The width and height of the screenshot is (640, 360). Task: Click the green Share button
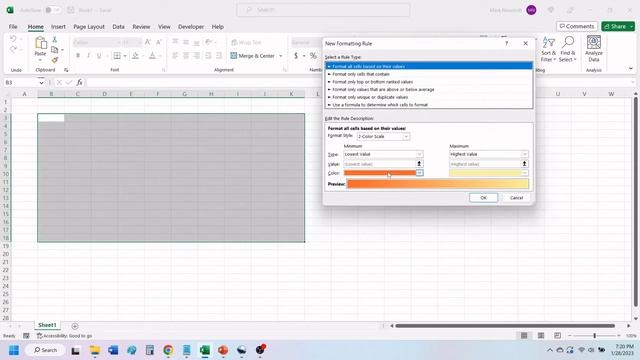(x=618, y=26)
